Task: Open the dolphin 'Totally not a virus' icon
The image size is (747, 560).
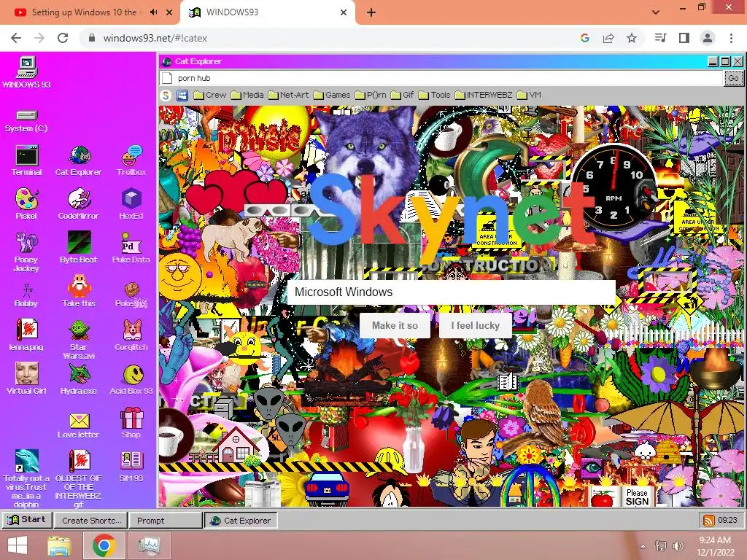Action: 26,478
